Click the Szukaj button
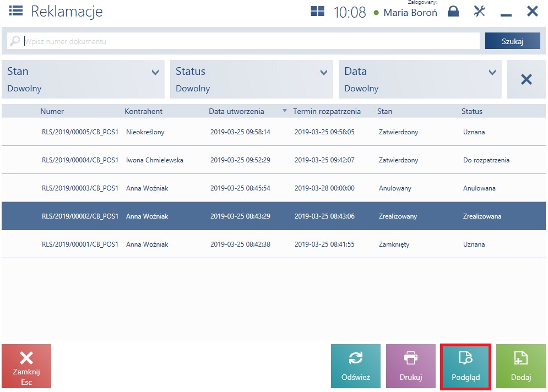 (x=512, y=41)
